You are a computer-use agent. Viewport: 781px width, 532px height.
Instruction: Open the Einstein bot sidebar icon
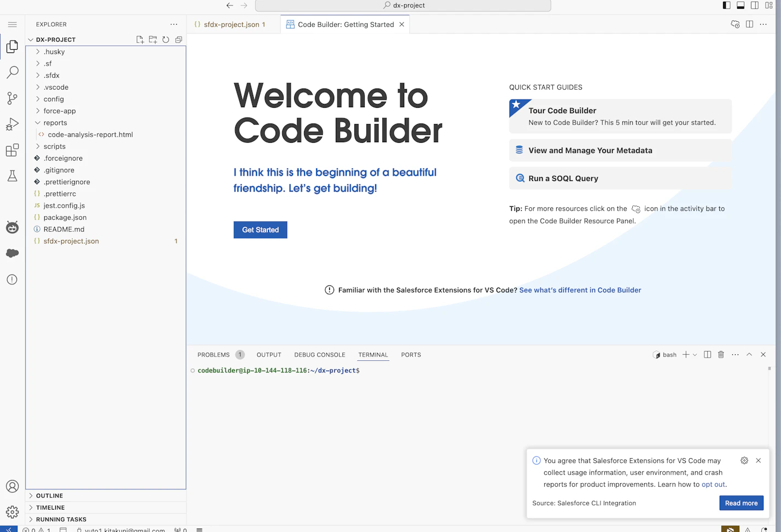pyautogui.click(x=12, y=227)
